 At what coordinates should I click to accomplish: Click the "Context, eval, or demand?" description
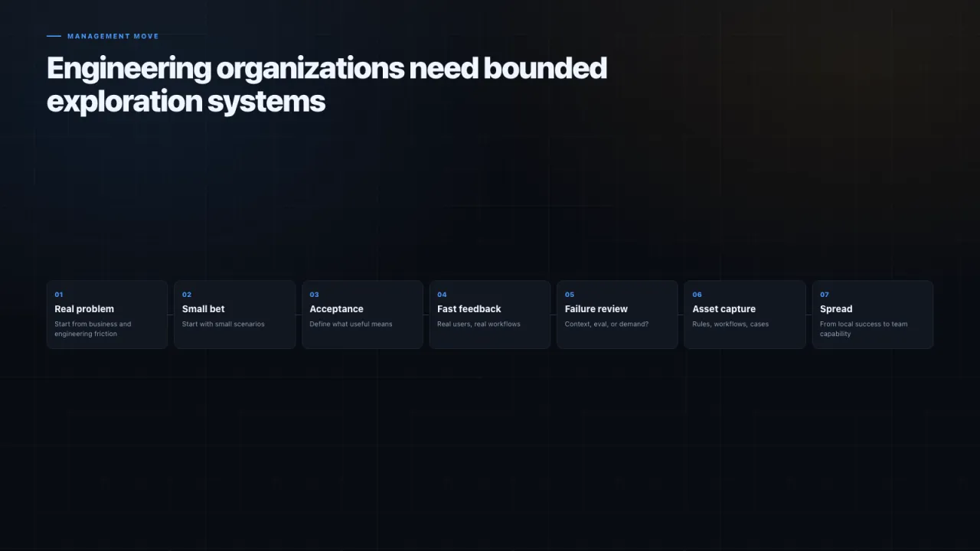[606, 324]
